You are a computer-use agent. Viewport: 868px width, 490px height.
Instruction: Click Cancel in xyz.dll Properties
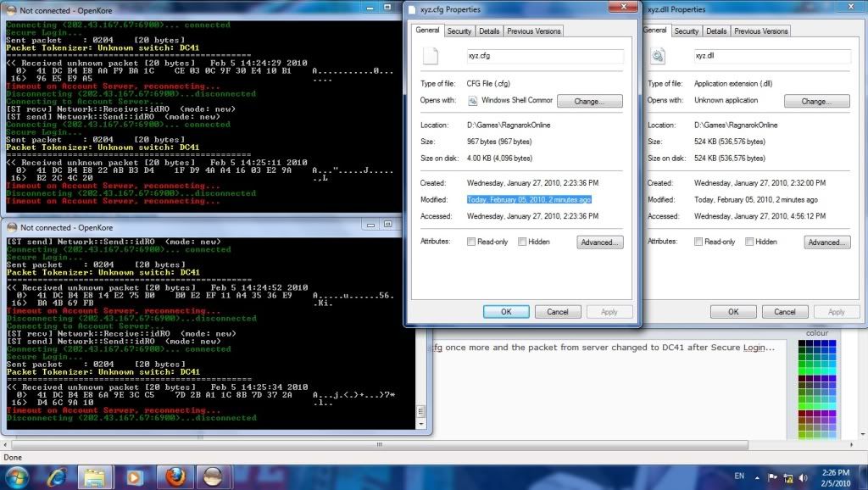click(785, 312)
